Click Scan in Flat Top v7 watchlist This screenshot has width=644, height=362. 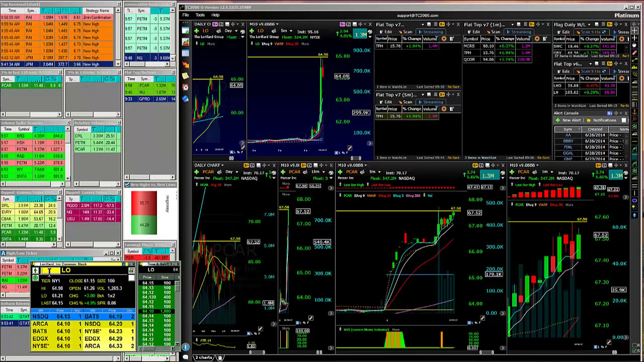(x=406, y=32)
